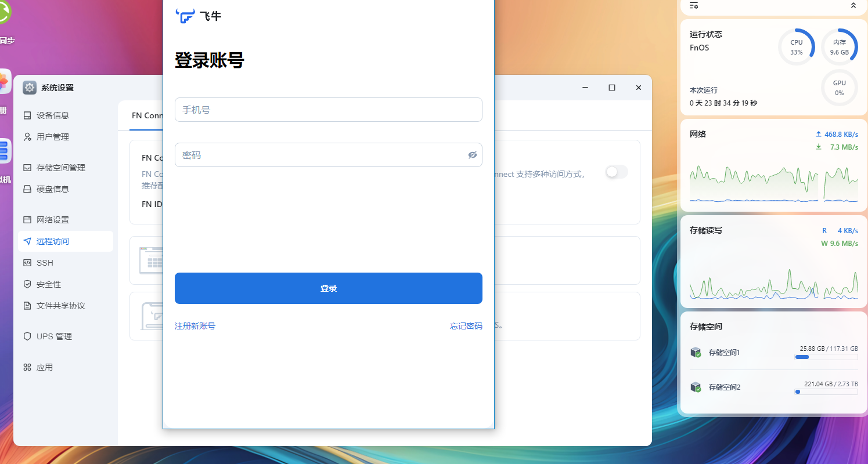Image resolution: width=868 pixels, height=464 pixels.
Task: Click the W 9.6 MB/s write speed
Action: point(840,243)
